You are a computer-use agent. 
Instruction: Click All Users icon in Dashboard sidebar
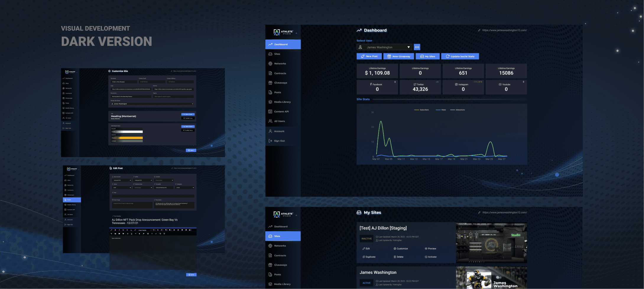click(x=270, y=121)
